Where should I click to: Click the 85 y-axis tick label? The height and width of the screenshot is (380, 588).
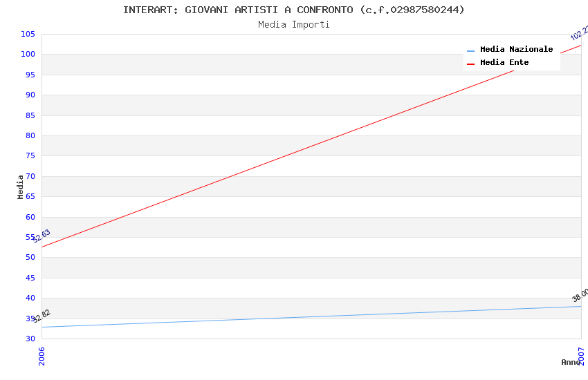click(x=30, y=115)
